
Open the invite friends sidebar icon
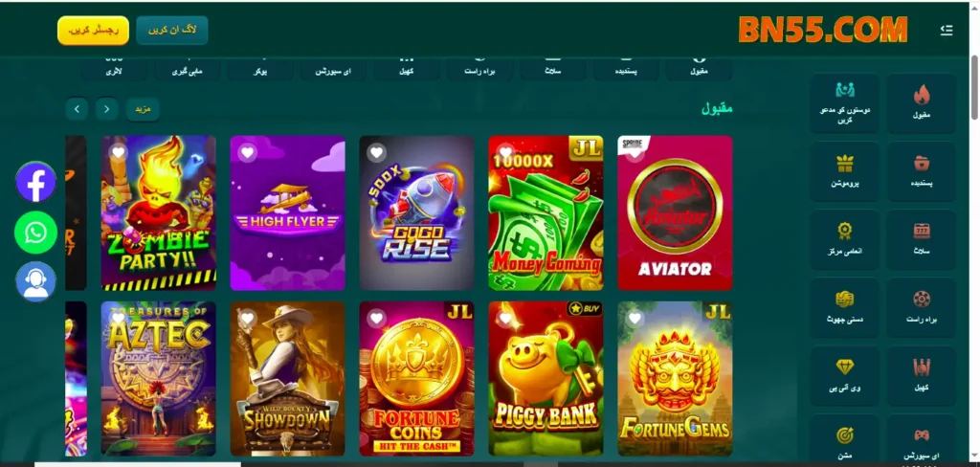tap(844, 103)
